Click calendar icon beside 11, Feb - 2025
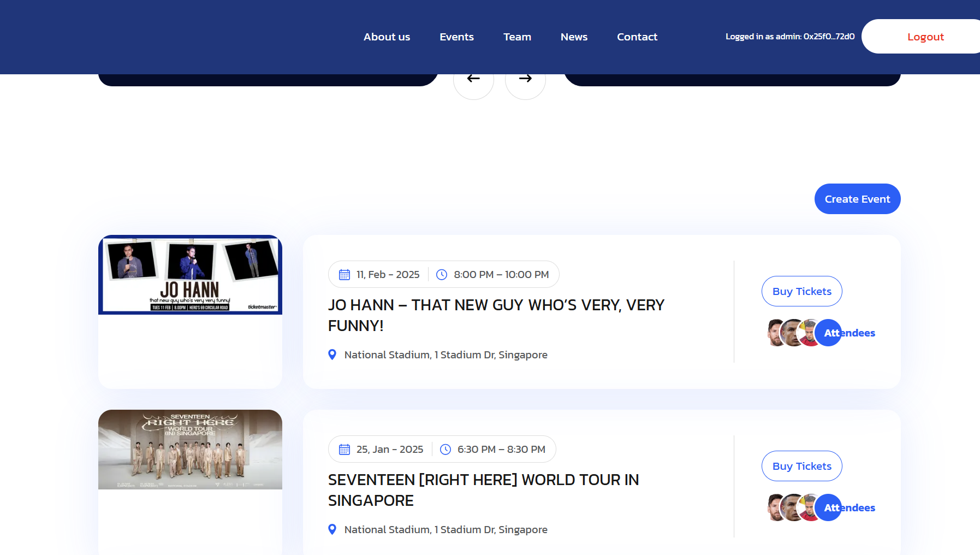Screen dimensions: 980x555 345,275
